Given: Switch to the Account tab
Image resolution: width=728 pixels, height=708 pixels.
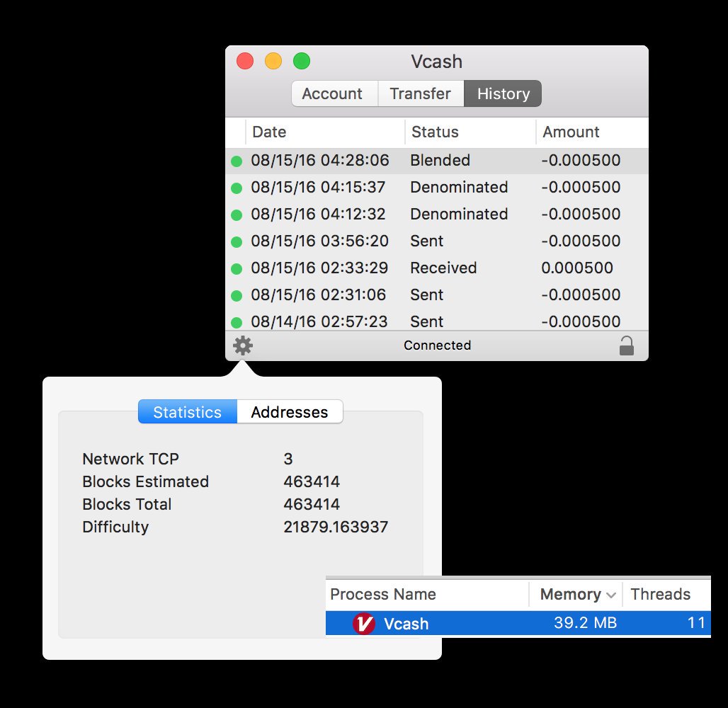Looking at the screenshot, I should tap(335, 93).
